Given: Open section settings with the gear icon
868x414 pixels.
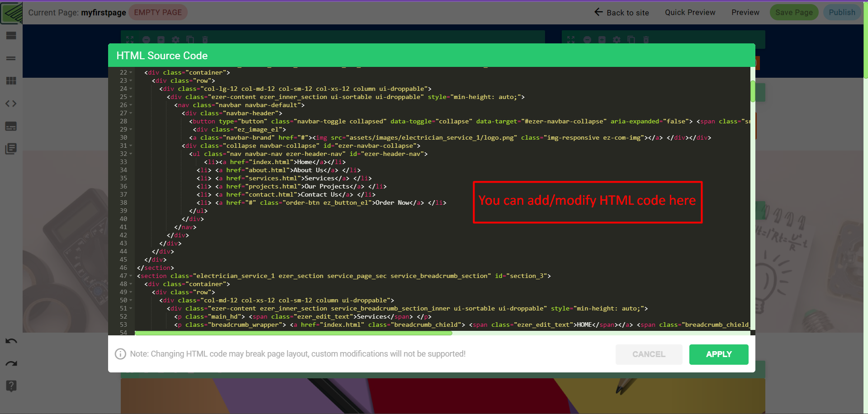Looking at the screenshot, I should [x=175, y=39].
